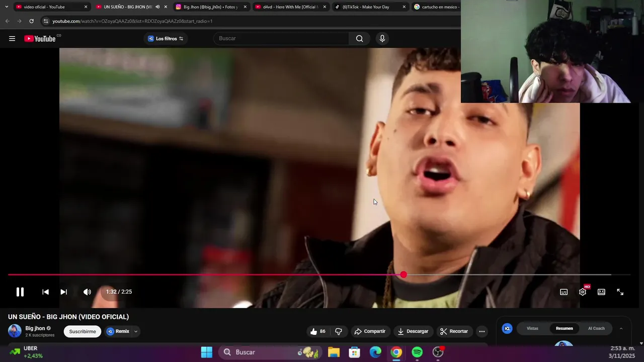Reload the page

tap(31, 21)
